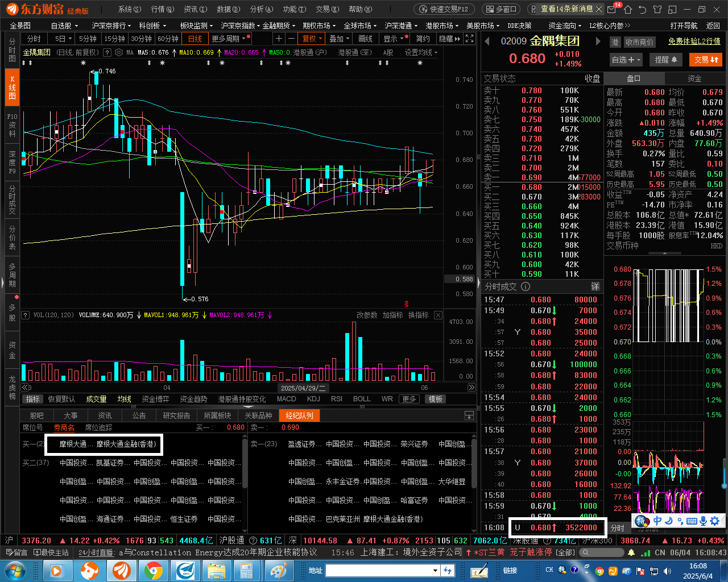Open the 快速交易 F12 quick trade button

coord(444,9)
